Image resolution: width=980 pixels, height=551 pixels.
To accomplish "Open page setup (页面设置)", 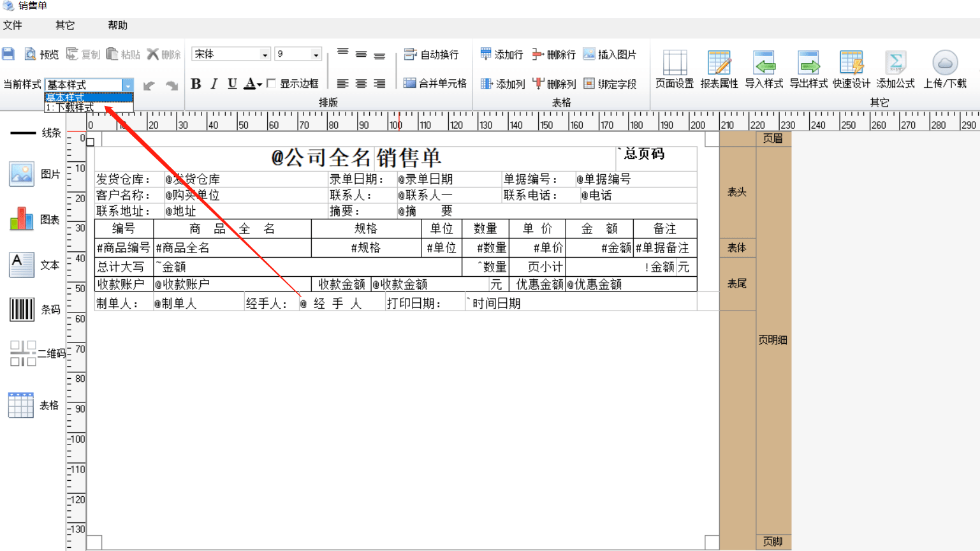I will tap(675, 70).
